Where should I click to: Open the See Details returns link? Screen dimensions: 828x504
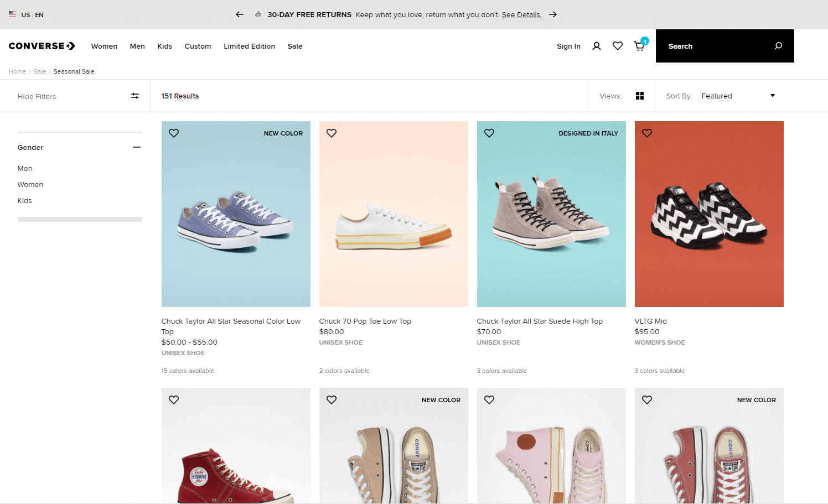tap(521, 15)
